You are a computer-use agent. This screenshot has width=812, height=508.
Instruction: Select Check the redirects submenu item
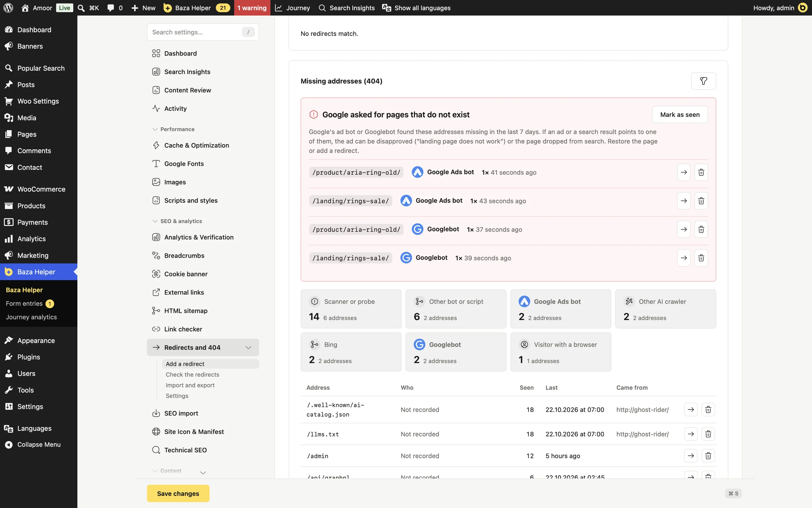(192, 374)
